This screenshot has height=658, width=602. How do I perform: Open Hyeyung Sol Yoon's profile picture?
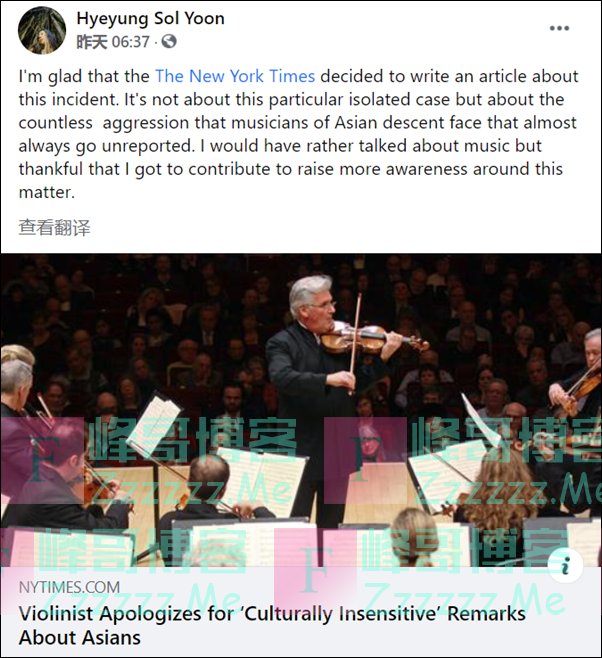pos(42,30)
